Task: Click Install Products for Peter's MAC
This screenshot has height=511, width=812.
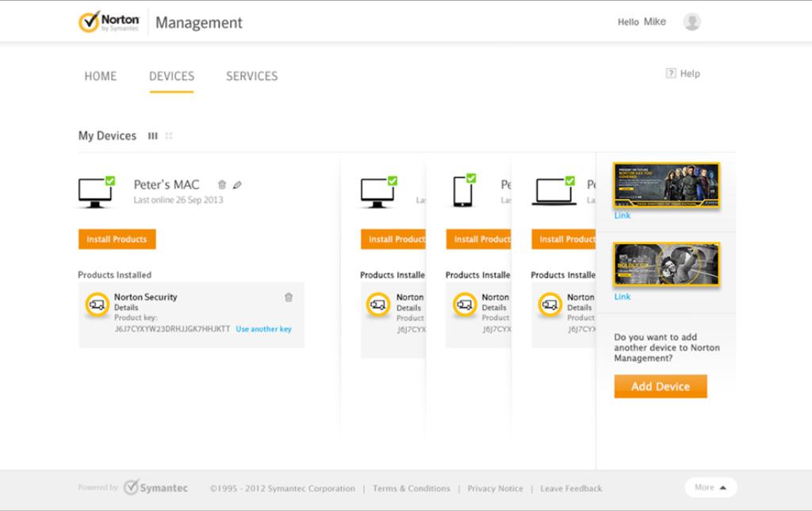Action: [x=117, y=239]
